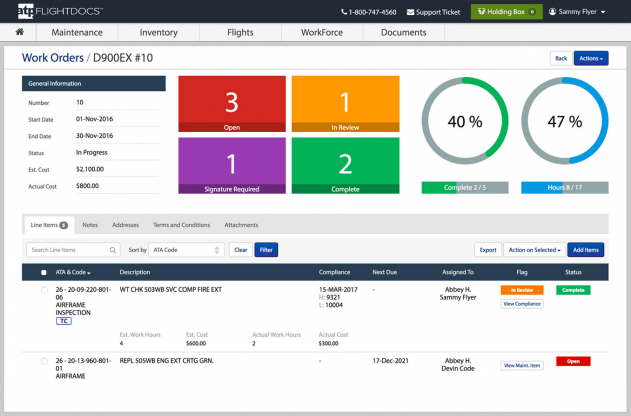
Task: Select the REPL 505WB line item checkbox
Action: pos(43,361)
